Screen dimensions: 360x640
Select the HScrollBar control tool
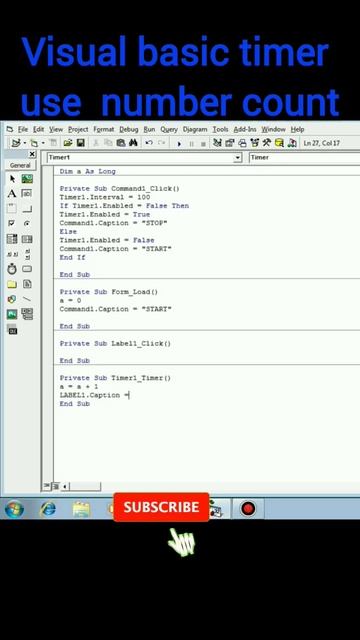[12, 254]
